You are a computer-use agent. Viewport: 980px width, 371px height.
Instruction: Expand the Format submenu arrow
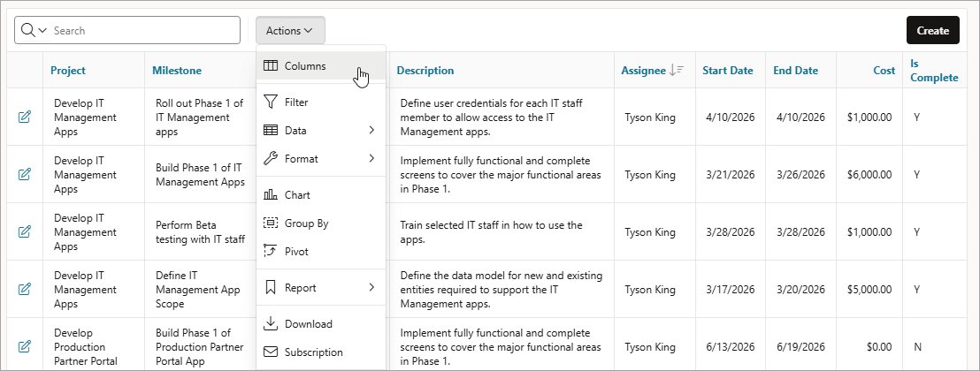tap(371, 159)
